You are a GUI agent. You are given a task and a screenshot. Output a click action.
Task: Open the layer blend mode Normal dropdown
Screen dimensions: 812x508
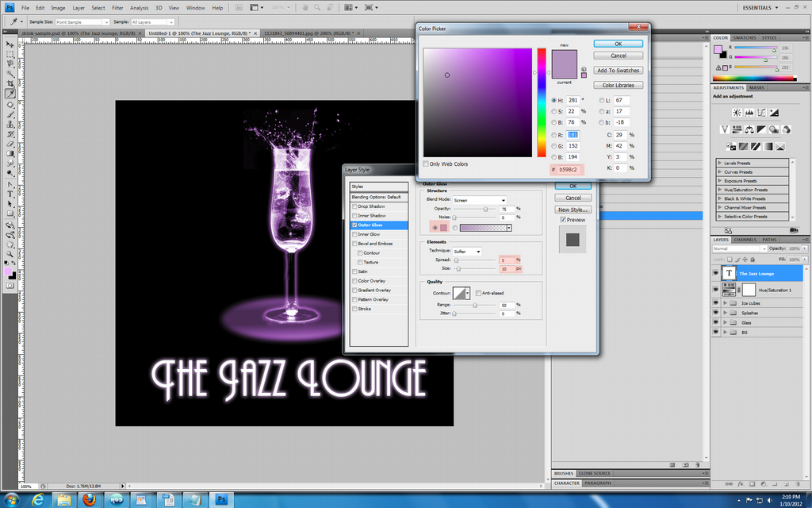point(740,248)
